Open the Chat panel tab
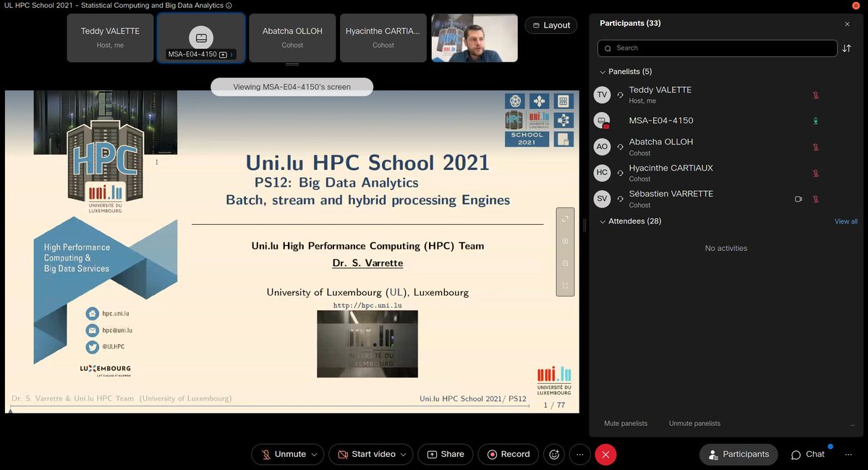Image resolution: width=868 pixels, height=470 pixels. click(808, 454)
